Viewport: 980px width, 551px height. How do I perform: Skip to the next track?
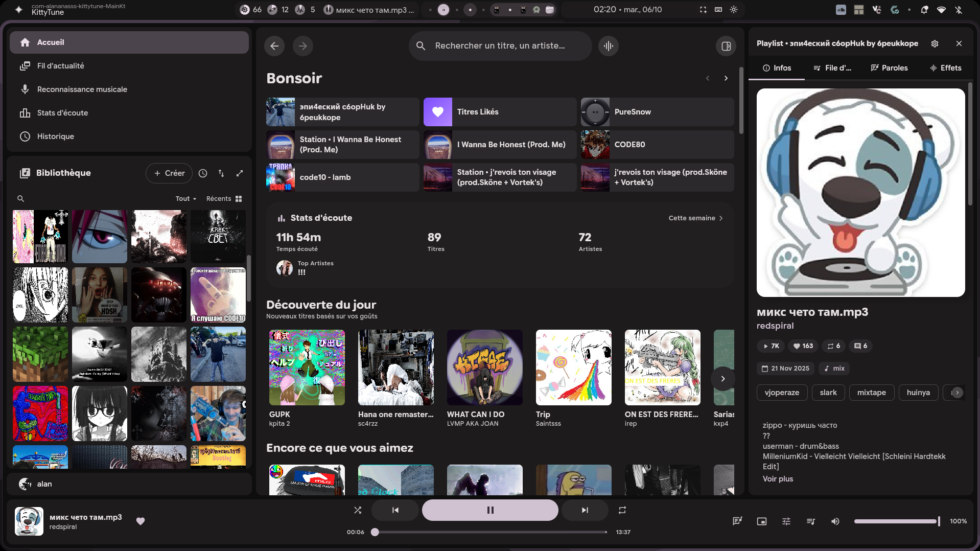coord(585,510)
